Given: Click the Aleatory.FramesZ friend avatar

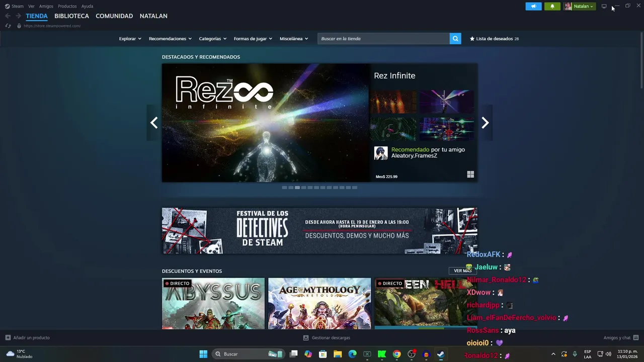Looking at the screenshot, I should (381, 153).
